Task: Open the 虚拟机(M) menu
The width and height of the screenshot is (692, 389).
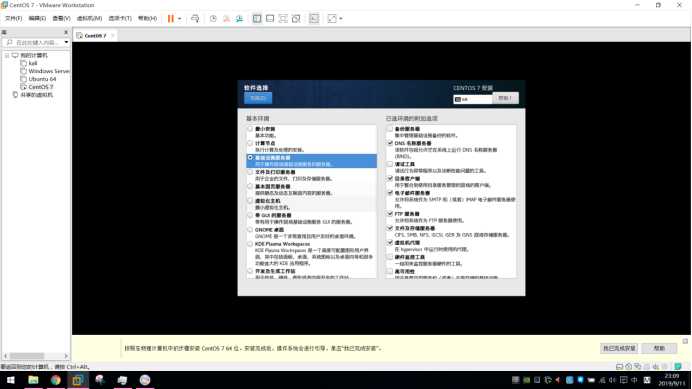Action: pyautogui.click(x=89, y=19)
